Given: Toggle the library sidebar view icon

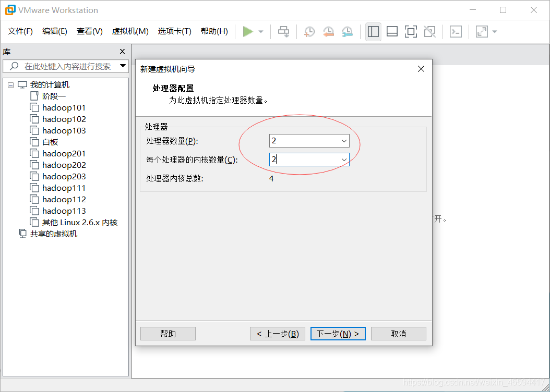Looking at the screenshot, I should [x=373, y=31].
